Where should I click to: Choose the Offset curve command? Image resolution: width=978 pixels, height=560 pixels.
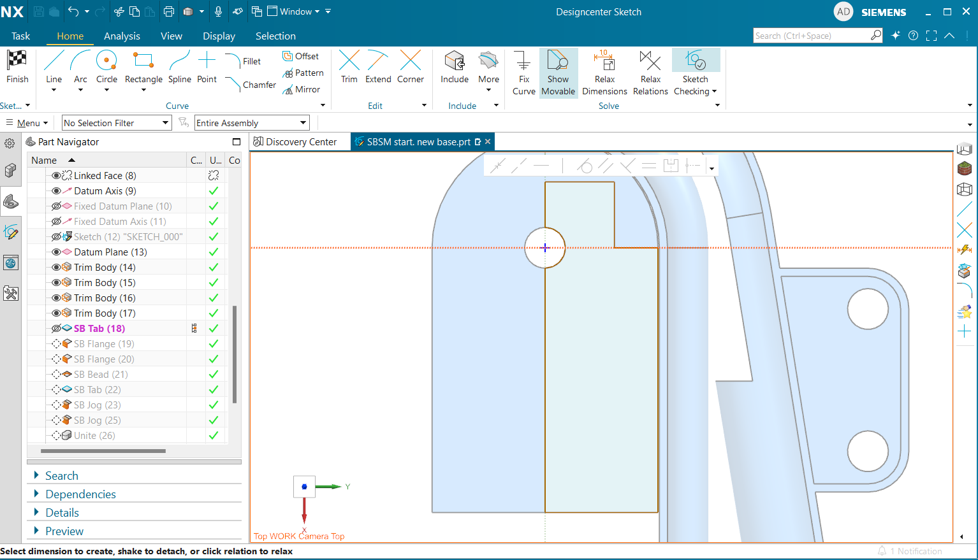[x=300, y=56]
